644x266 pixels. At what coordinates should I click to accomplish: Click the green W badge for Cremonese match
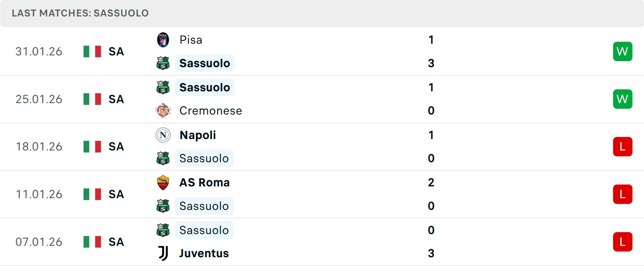click(623, 99)
